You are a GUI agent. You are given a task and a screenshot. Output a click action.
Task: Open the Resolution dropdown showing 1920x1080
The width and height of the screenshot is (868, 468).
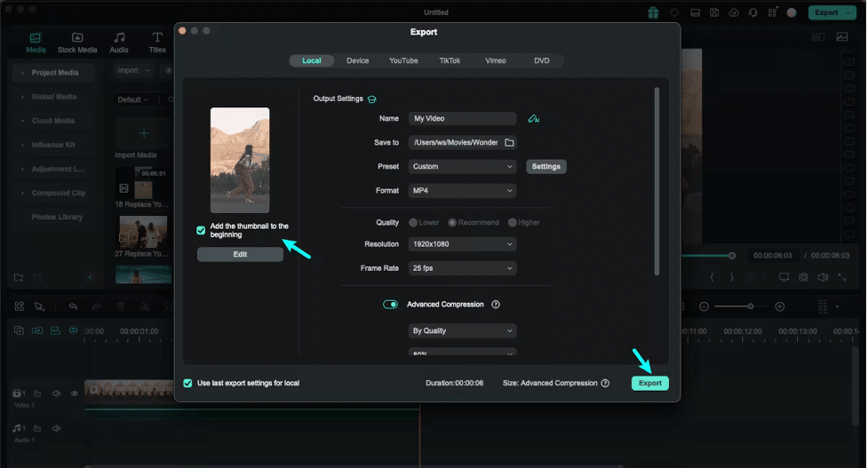(462, 244)
